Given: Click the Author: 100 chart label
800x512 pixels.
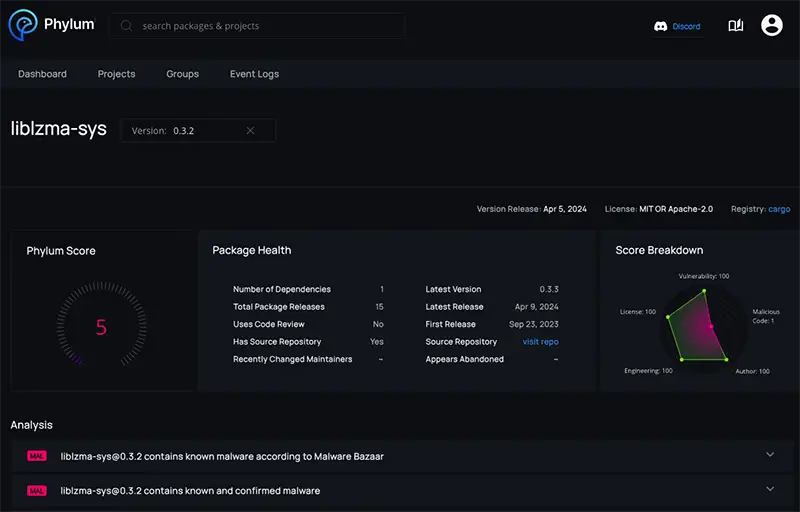Looking at the screenshot, I should click(x=752, y=371).
